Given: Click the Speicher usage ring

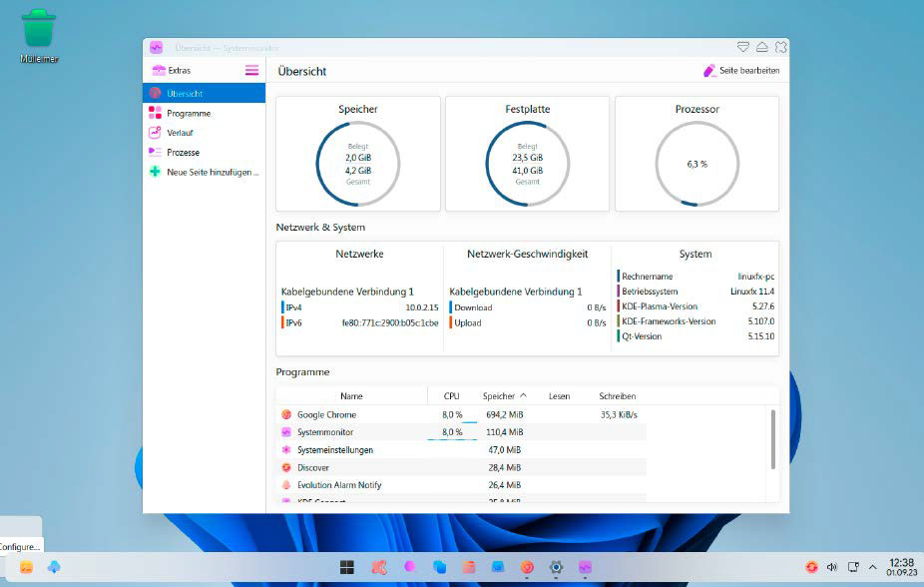Looking at the screenshot, I should (357, 164).
